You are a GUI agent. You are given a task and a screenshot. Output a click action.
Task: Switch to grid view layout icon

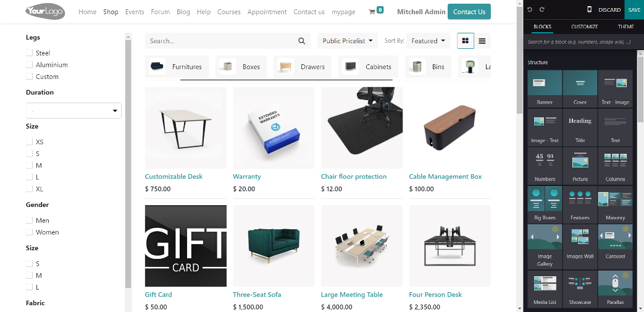click(x=466, y=41)
